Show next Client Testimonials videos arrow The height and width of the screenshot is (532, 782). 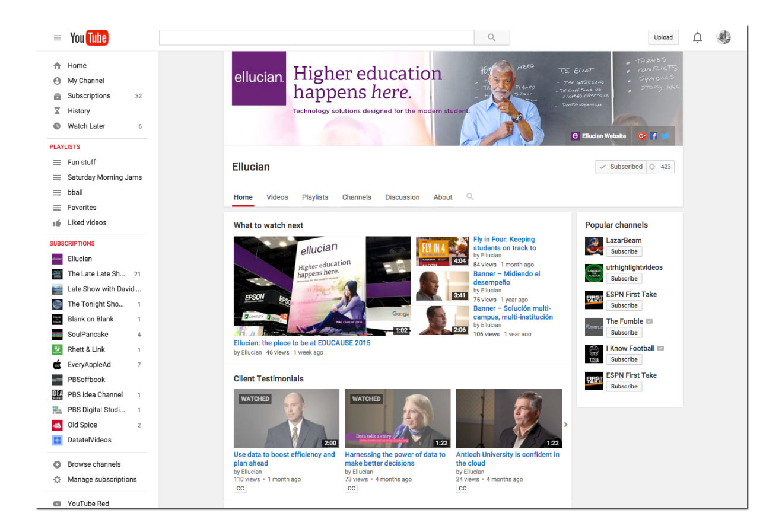click(x=565, y=425)
